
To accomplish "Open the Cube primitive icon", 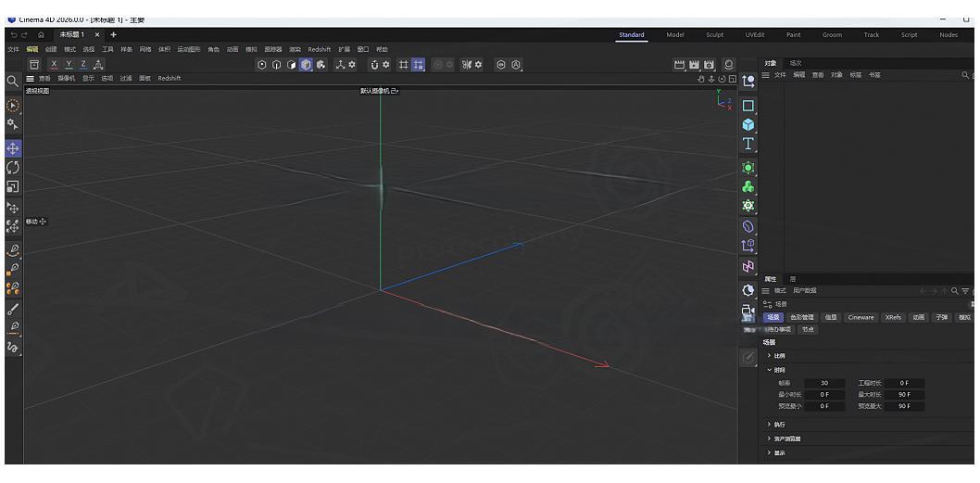I will (748, 125).
